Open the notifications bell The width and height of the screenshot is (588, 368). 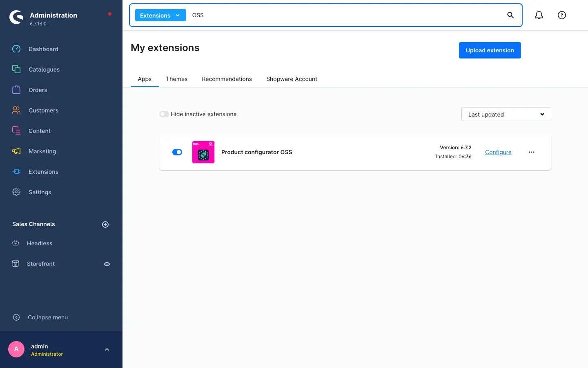(539, 15)
